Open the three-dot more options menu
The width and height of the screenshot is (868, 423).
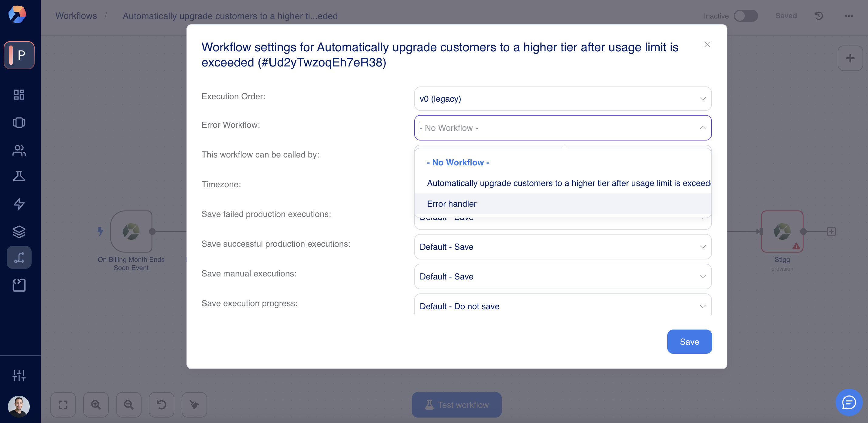tap(849, 16)
